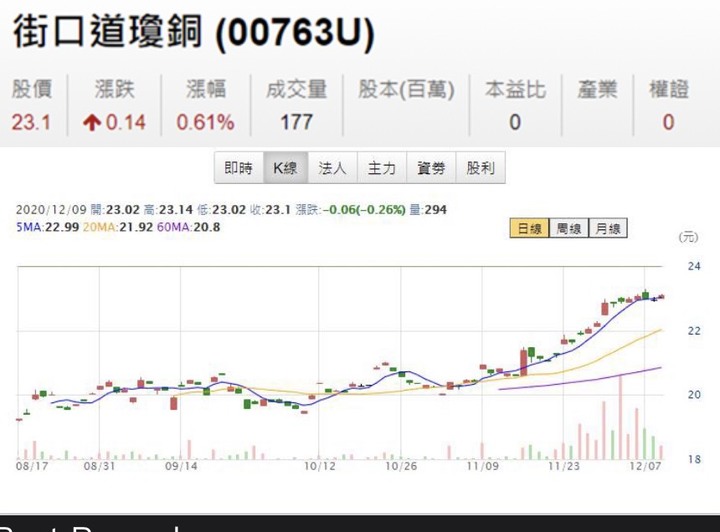Click the 漲跌 value 0.14
The width and height of the screenshot is (720, 532).
pyautogui.click(x=125, y=123)
